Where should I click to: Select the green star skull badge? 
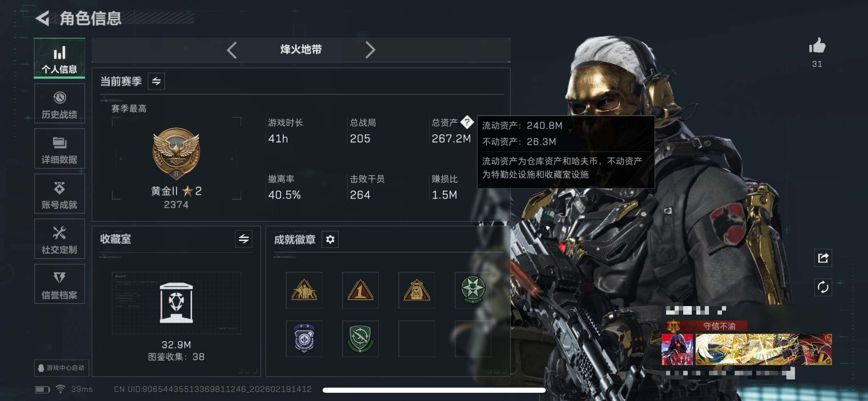click(x=473, y=290)
